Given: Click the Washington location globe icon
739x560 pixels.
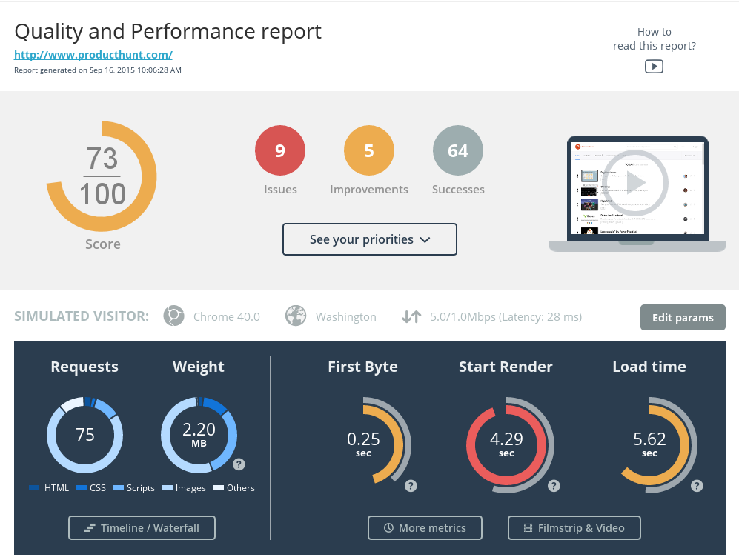Looking at the screenshot, I should [295, 316].
